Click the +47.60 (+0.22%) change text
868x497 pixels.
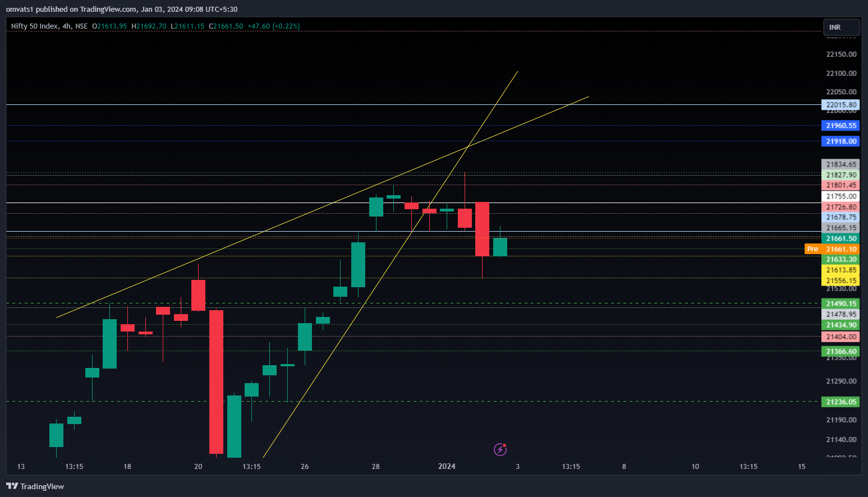pos(274,26)
